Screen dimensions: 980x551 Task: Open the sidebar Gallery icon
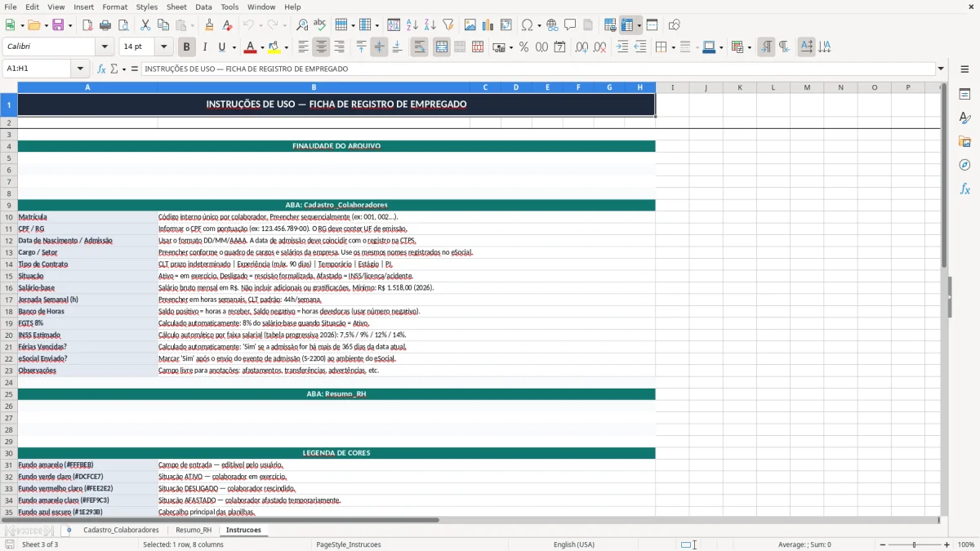tap(964, 141)
